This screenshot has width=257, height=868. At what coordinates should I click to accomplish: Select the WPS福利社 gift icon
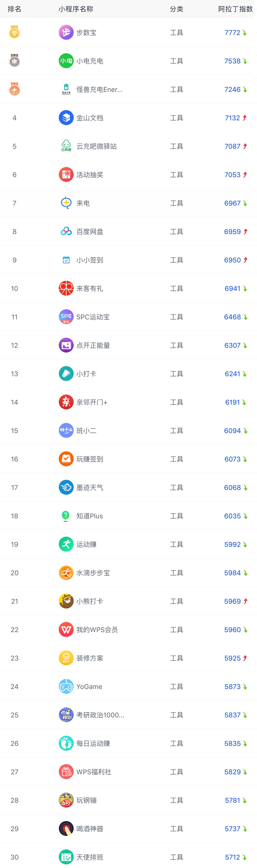pyautogui.click(x=66, y=772)
